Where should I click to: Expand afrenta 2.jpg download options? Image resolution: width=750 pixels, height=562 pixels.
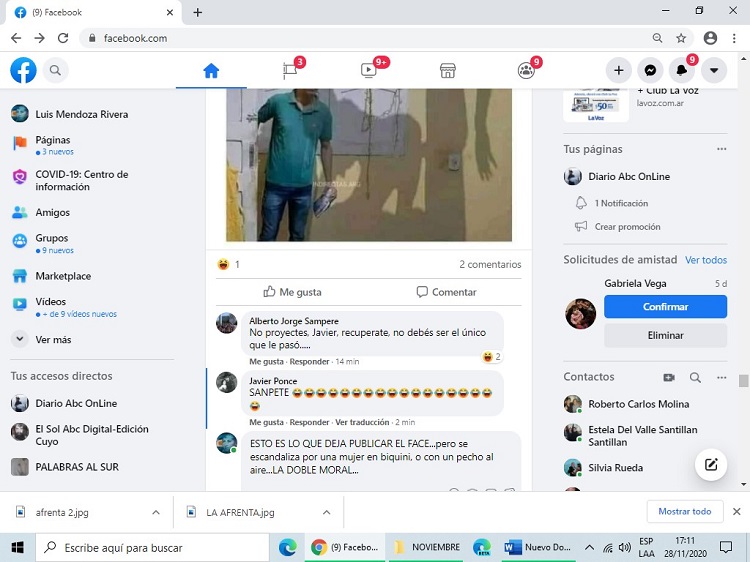pyautogui.click(x=156, y=512)
